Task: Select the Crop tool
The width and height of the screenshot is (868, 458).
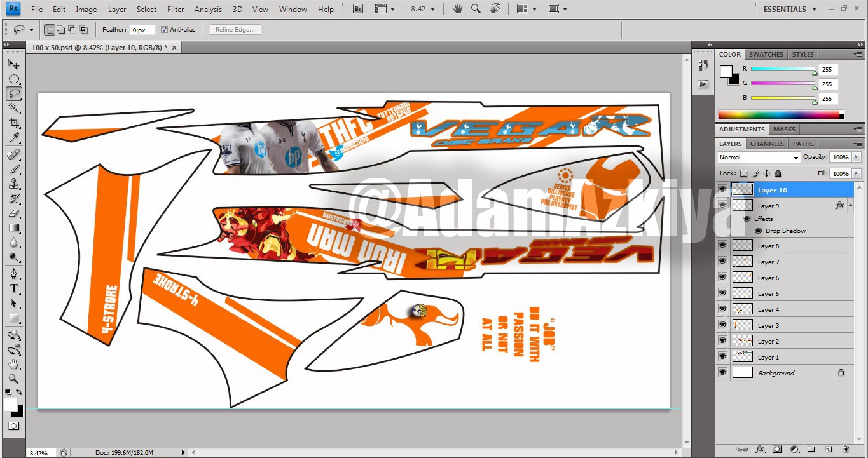Action: coord(13,123)
